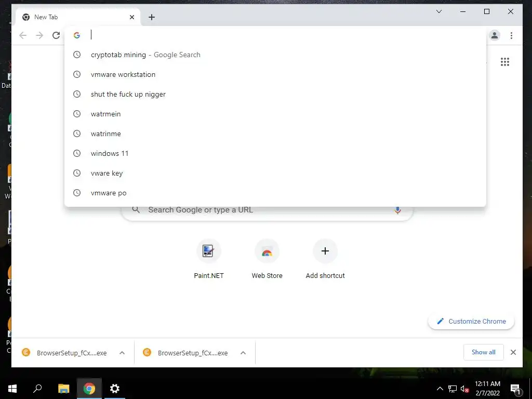Open the first BrowserSetup_fCx exe download
532x399 pixels.
(x=72, y=353)
